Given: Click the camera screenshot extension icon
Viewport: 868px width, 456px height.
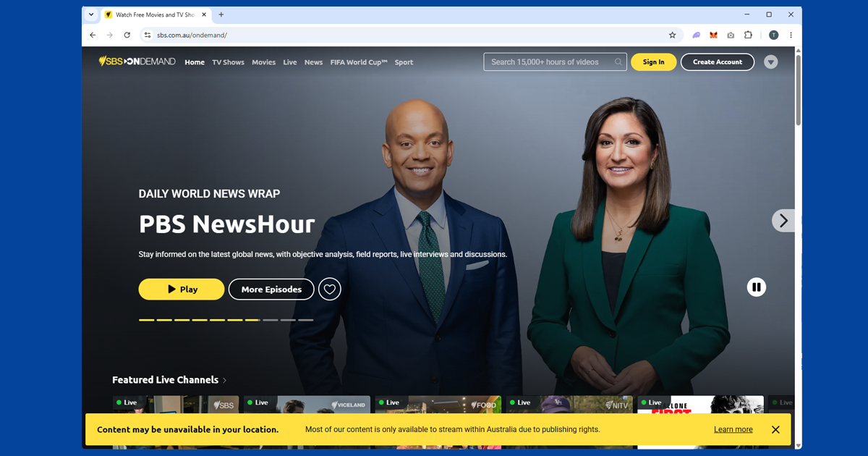Looking at the screenshot, I should (x=731, y=35).
